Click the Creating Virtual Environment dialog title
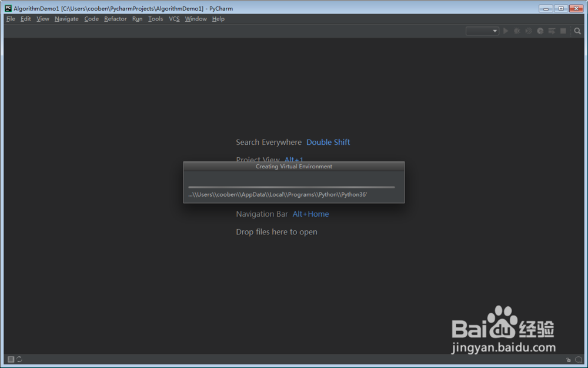 [x=294, y=167]
